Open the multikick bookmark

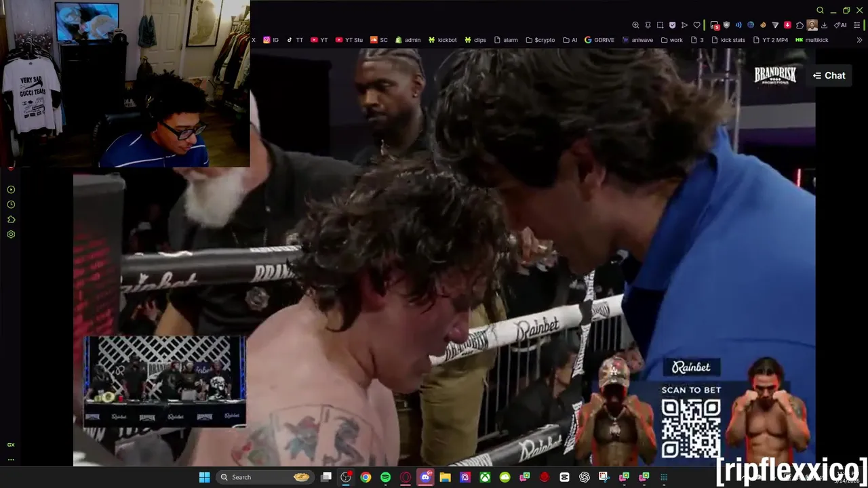[812, 40]
